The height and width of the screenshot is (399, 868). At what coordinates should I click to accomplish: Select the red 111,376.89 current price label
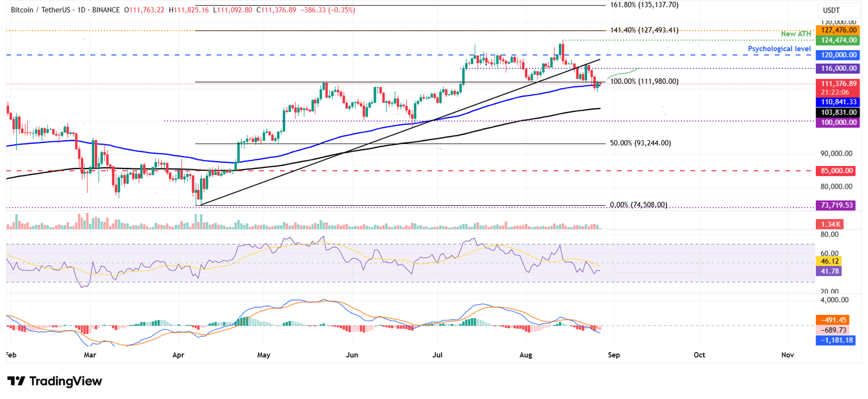pos(836,84)
